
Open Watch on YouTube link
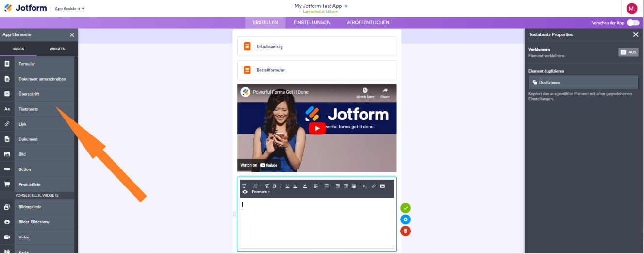click(x=259, y=165)
